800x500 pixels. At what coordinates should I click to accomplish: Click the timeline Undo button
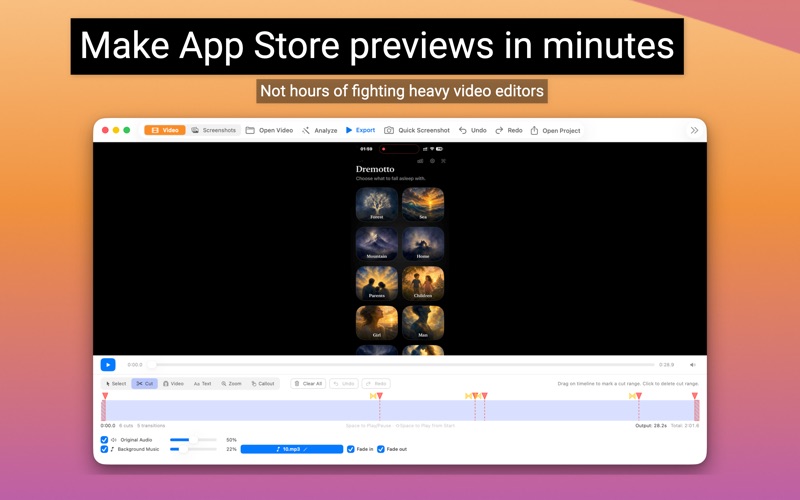[344, 384]
